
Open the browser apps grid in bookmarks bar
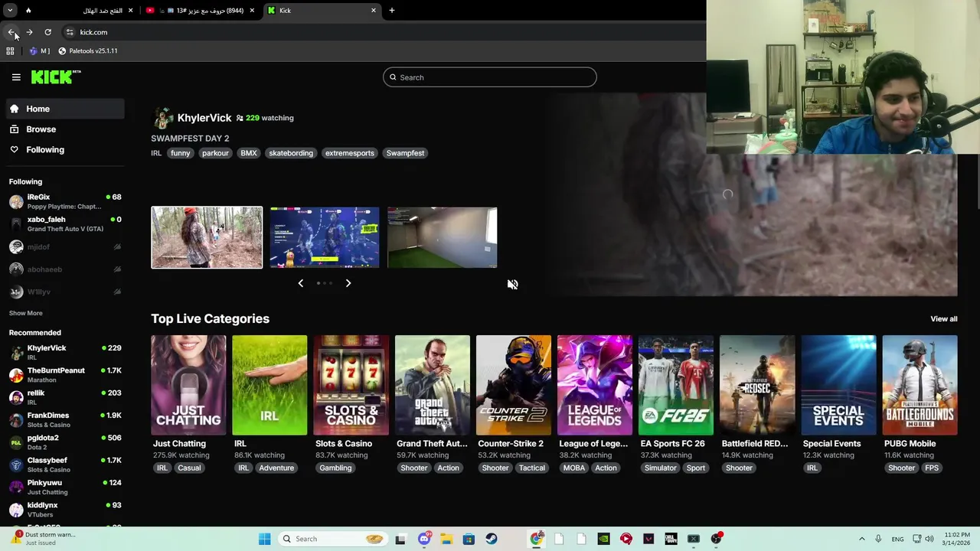10,51
